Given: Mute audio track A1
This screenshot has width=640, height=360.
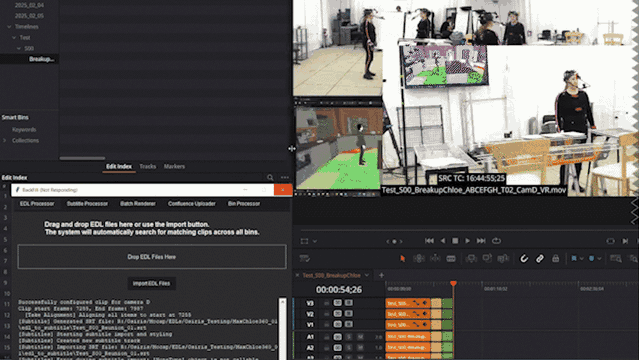Looking at the screenshot, I should (x=360, y=337).
